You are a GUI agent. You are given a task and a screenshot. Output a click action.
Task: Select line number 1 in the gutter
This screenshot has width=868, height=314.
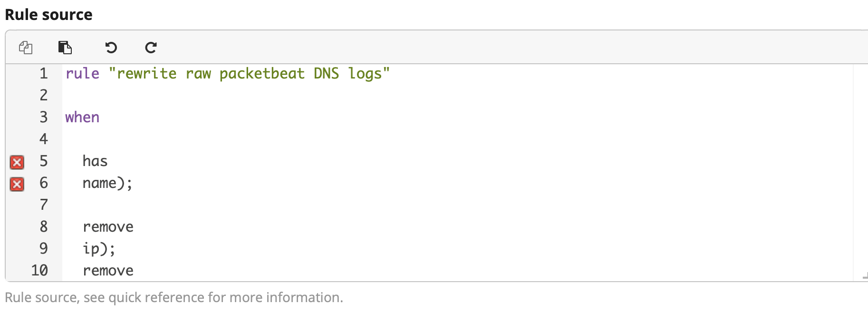(x=44, y=73)
